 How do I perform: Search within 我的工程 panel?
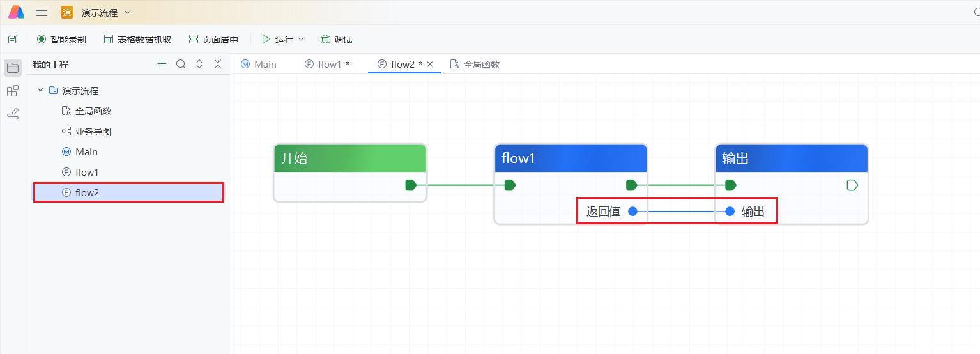point(181,64)
